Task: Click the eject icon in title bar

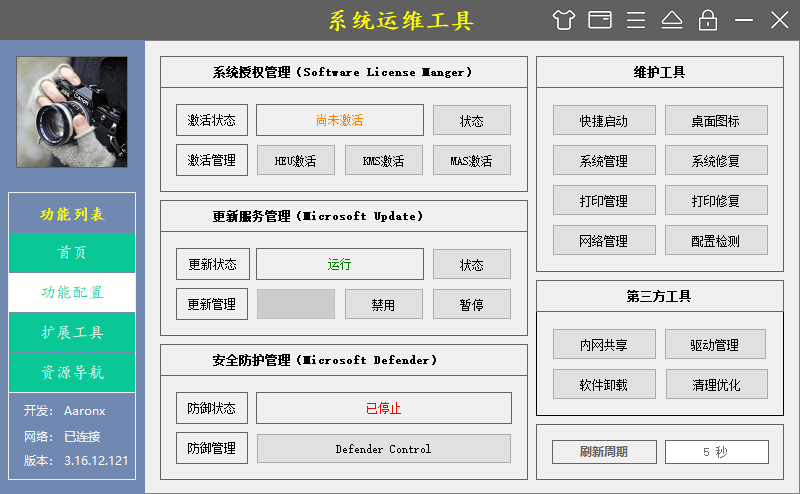Action: pos(671,20)
